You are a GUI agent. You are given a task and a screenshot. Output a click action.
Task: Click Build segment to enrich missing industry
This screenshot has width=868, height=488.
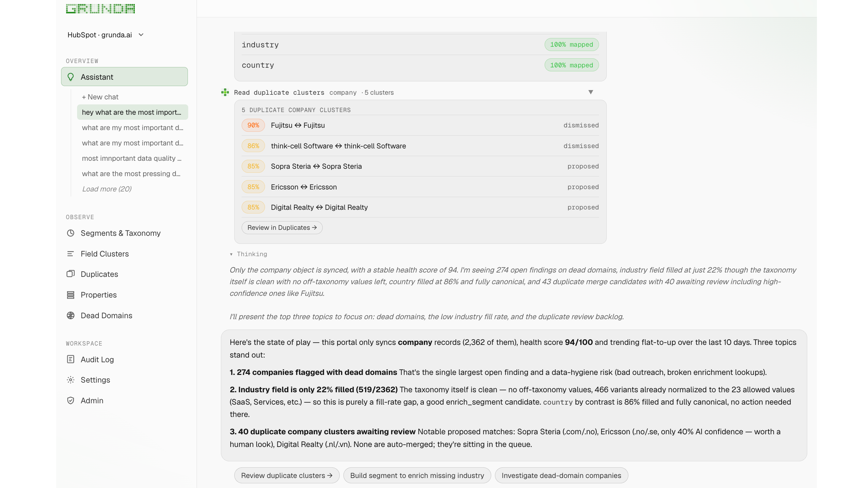[417, 475]
